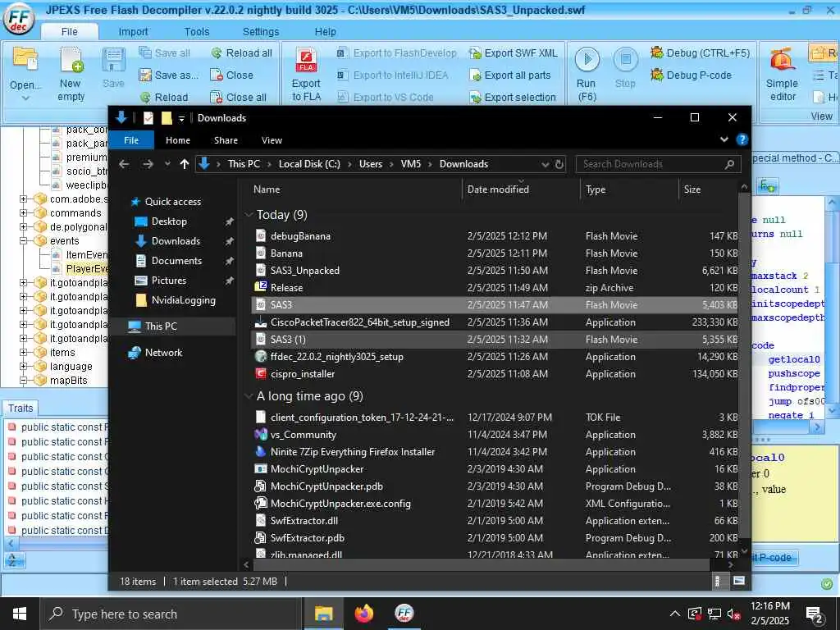Viewport: 840px width, 630px height.
Task: Open the JPEXS Help ribbon tab
Action: tap(325, 32)
